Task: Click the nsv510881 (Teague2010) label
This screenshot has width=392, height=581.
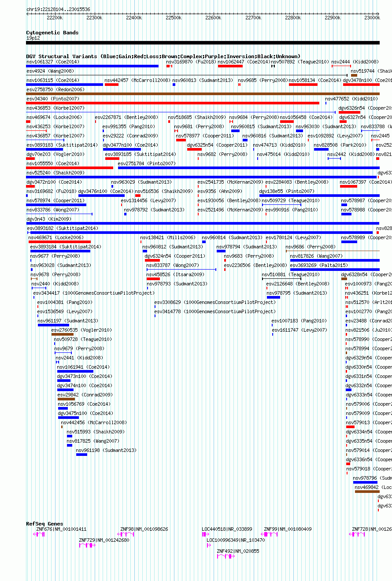Action: click(x=291, y=274)
